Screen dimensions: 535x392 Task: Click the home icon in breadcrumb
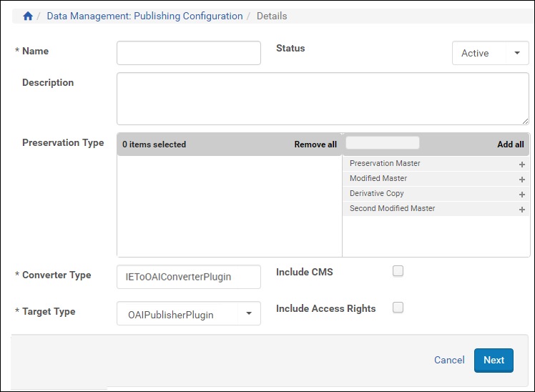click(28, 16)
